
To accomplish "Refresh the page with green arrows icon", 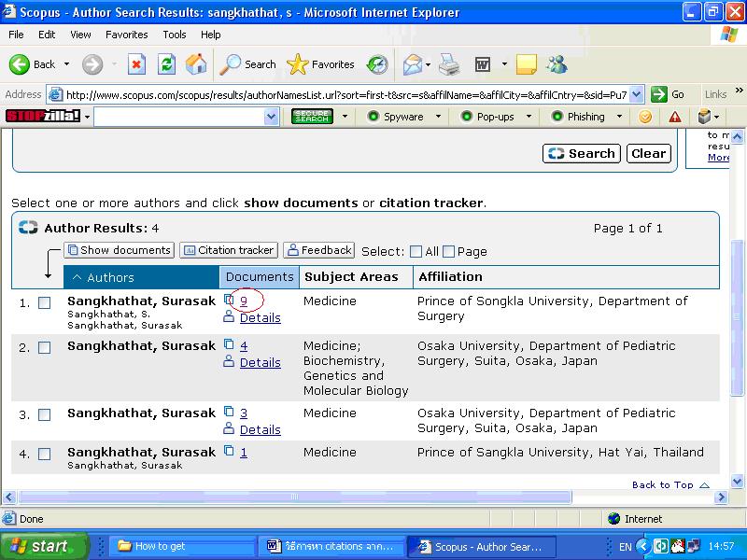I will pyautogui.click(x=166, y=64).
